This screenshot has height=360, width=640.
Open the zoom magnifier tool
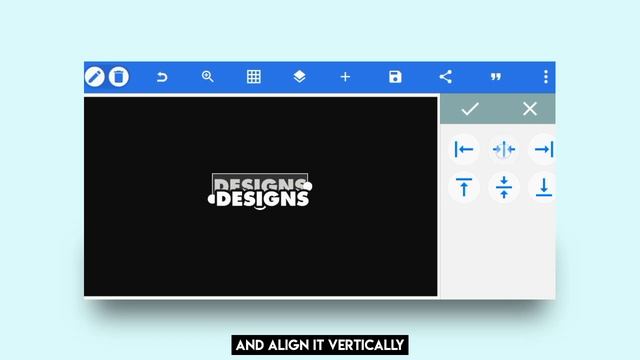[x=208, y=77]
